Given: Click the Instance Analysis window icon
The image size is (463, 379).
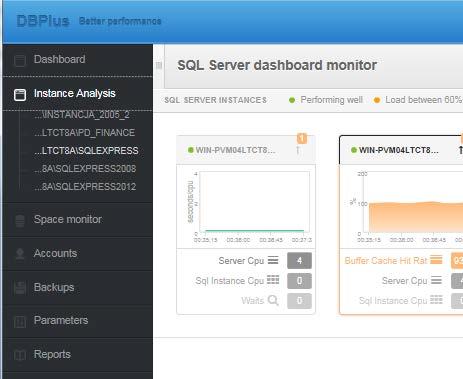Looking at the screenshot, I should pos(20,95).
